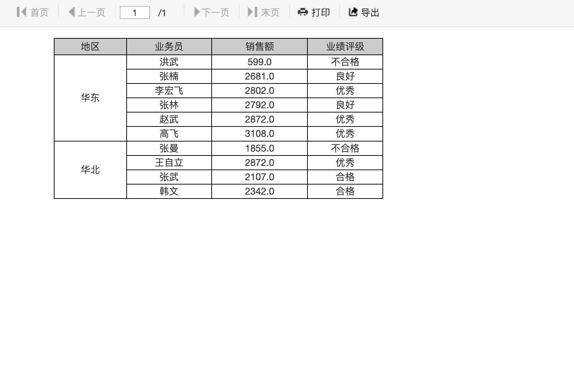Click 张林's rating 良好
Image resolution: width=574 pixels, height=392 pixels.
tap(345, 105)
